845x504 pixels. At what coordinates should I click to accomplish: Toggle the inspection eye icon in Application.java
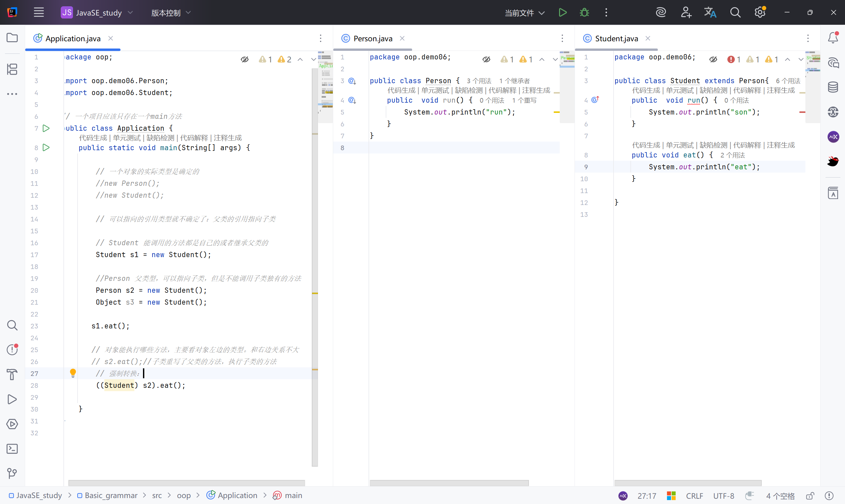pos(245,59)
